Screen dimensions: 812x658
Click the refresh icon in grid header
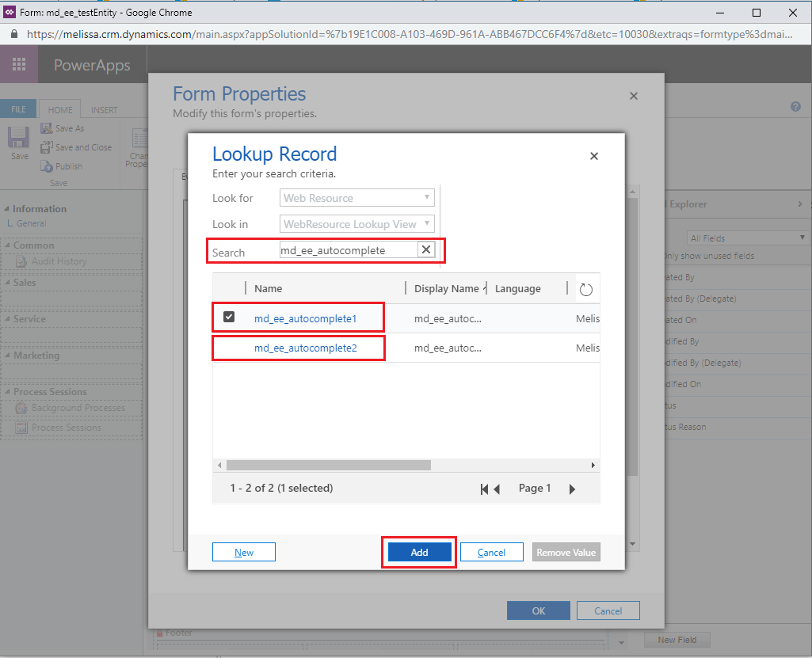586,289
